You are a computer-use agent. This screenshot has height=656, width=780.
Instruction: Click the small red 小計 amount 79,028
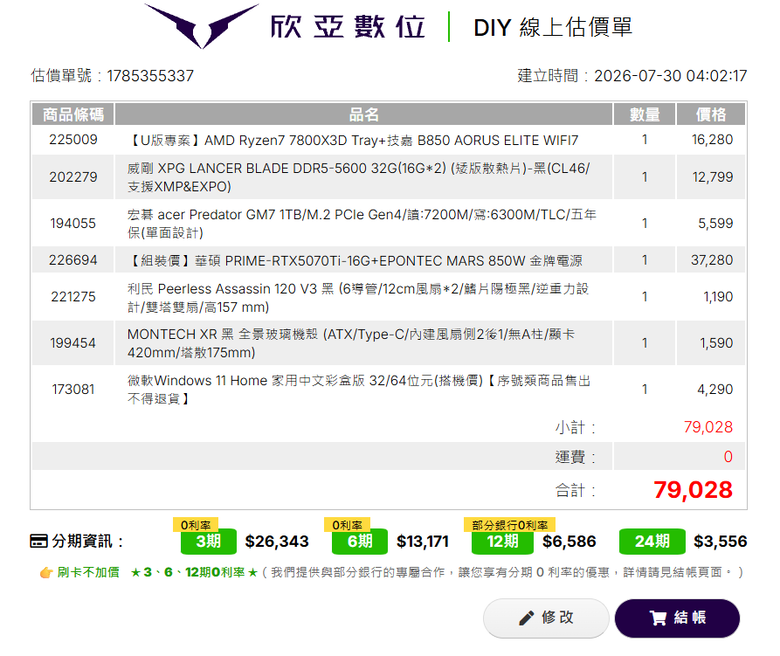pos(708,427)
